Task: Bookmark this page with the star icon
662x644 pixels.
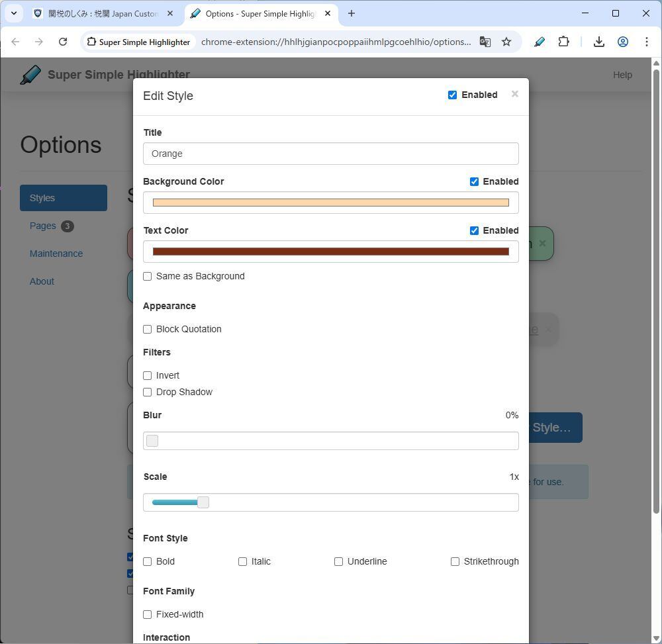Action: click(x=506, y=42)
